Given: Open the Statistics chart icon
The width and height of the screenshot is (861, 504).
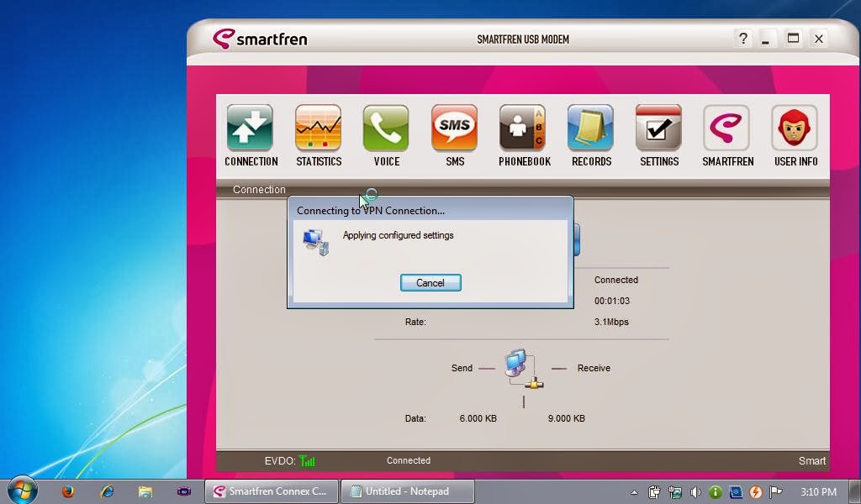Looking at the screenshot, I should [319, 128].
